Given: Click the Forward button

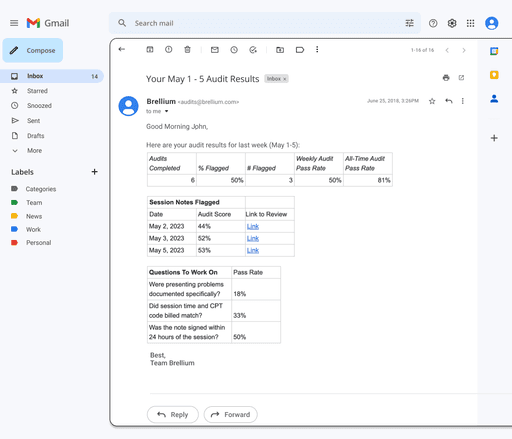Looking at the screenshot, I should pos(231,415).
